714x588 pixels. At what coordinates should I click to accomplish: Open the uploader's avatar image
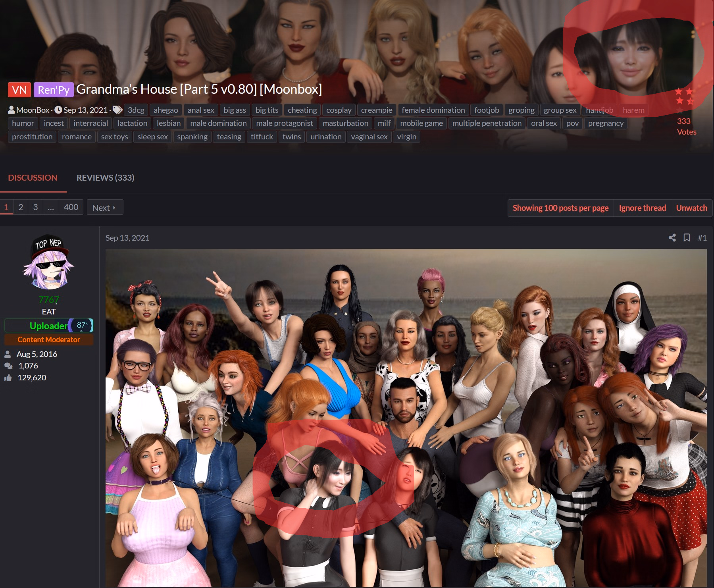click(49, 262)
